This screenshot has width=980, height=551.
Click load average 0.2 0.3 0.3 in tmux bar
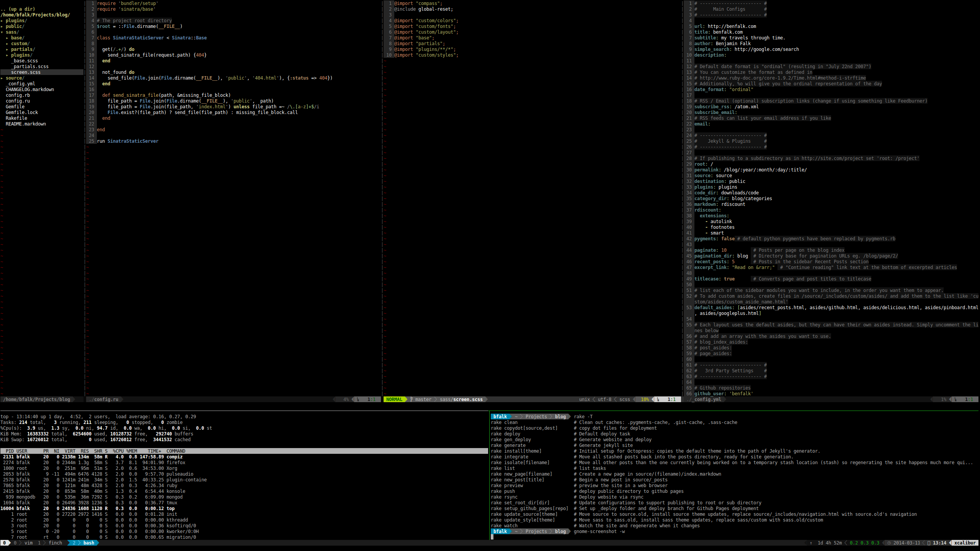coord(864,543)
